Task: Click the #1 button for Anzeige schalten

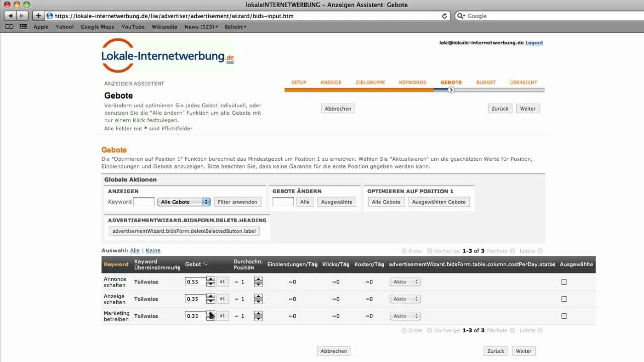Action: pos(222,299)
